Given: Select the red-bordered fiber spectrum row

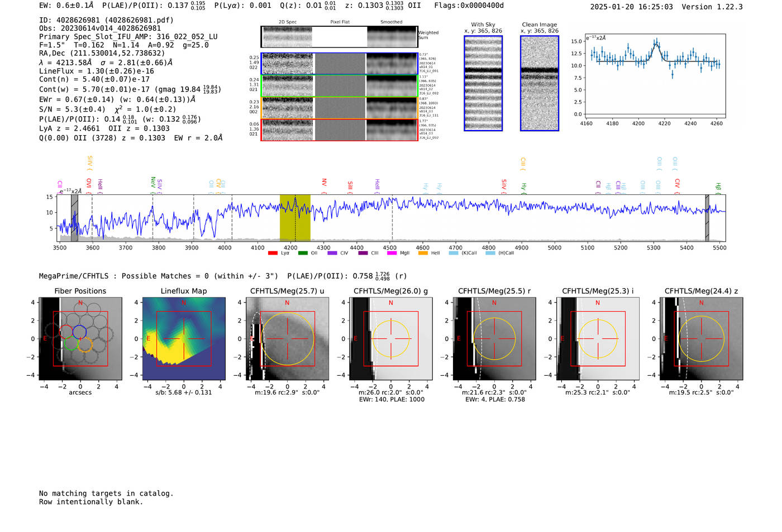Looking at the screenshot, I should click(x=339, y=130).
